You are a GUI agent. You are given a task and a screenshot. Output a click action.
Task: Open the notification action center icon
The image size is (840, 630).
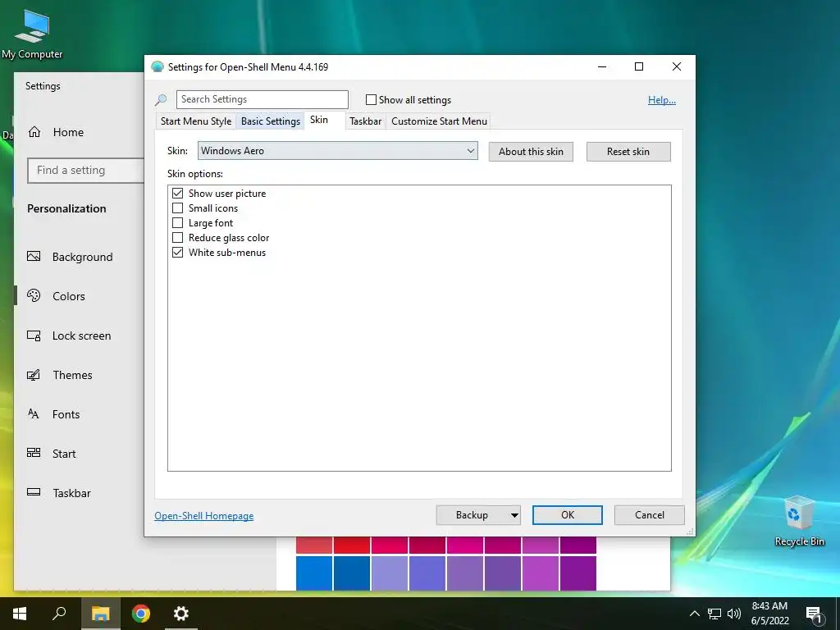(814, 614)
